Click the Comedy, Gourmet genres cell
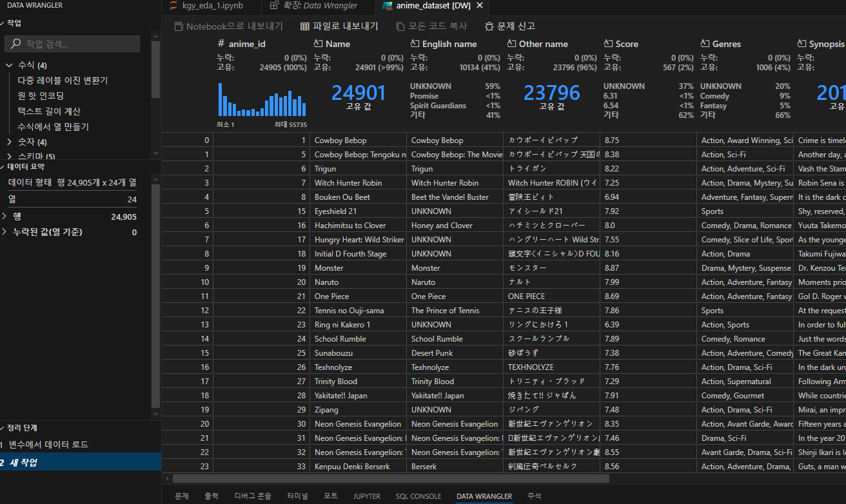 [745, 396]
